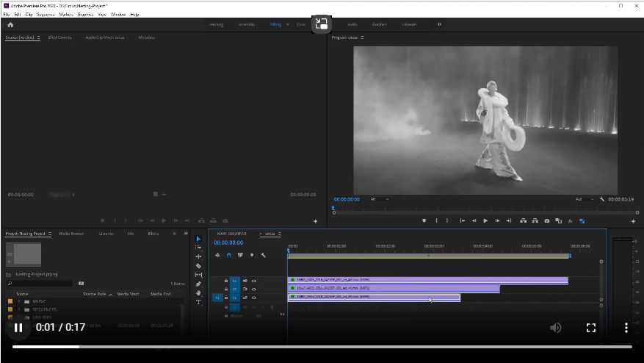Click Mark In in Program Monitor
The height and width of the screenshot is (363, 644).
pyautogui.click(x=436, y=220)
